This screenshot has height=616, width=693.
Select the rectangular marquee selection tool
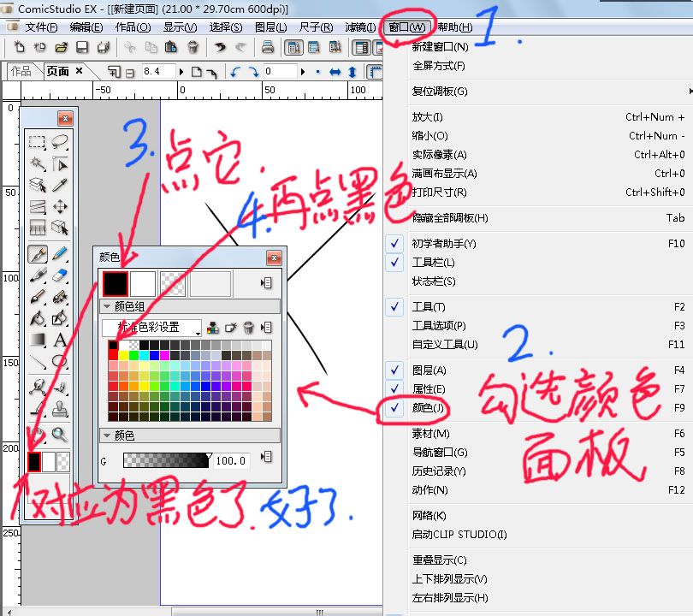coord(37,142)
